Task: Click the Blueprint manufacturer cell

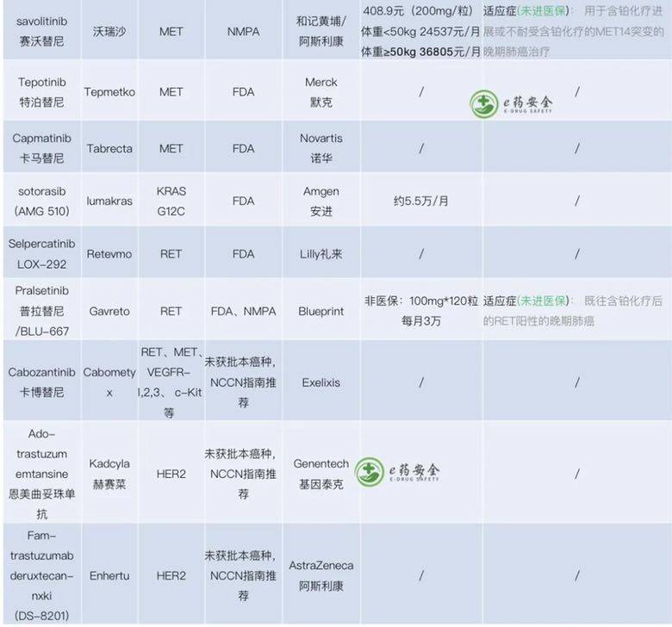Action: pyautogui.click(x=320, y=311)
